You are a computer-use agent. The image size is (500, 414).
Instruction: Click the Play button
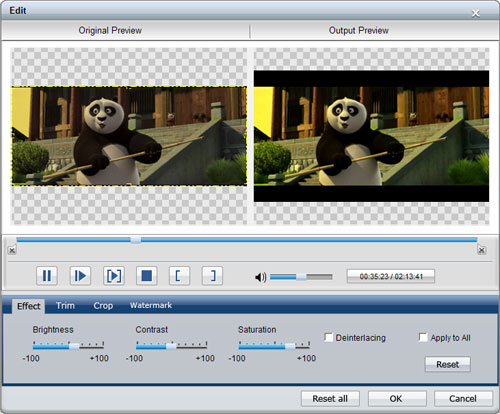click(80, 276)
